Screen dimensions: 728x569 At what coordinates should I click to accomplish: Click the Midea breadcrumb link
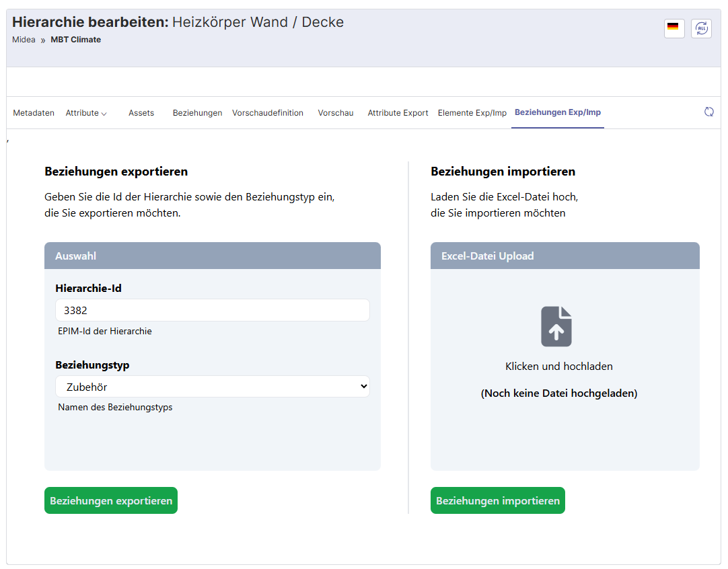coord(24,40)
